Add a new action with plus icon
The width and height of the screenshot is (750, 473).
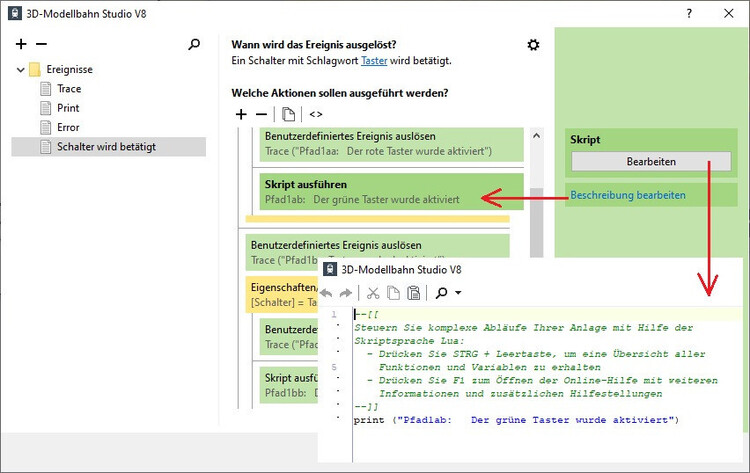(x=241, y=114)
